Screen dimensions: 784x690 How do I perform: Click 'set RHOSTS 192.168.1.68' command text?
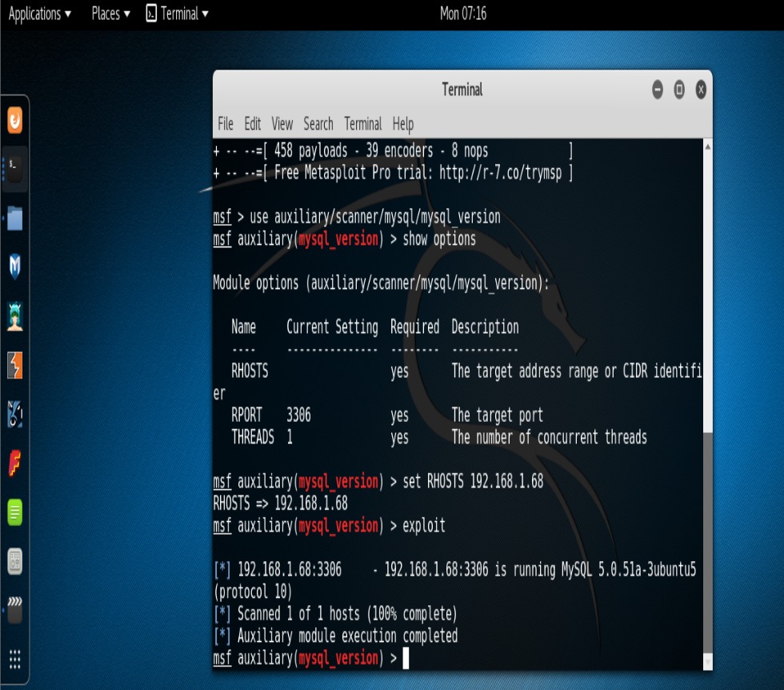(473, 481)
